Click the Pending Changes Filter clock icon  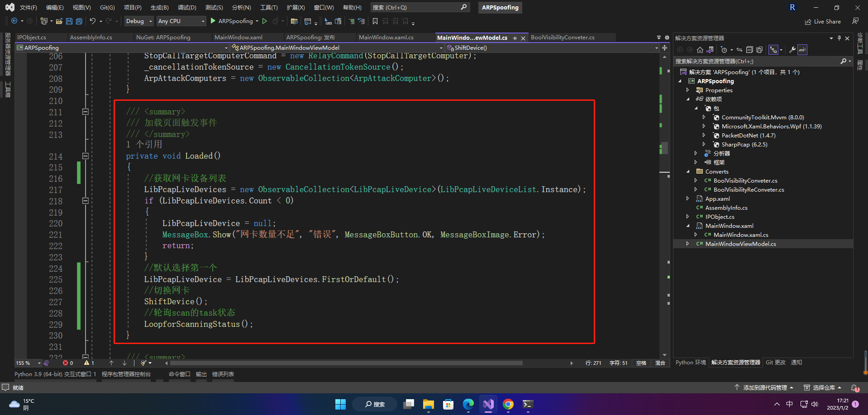[x=724, y=50]
